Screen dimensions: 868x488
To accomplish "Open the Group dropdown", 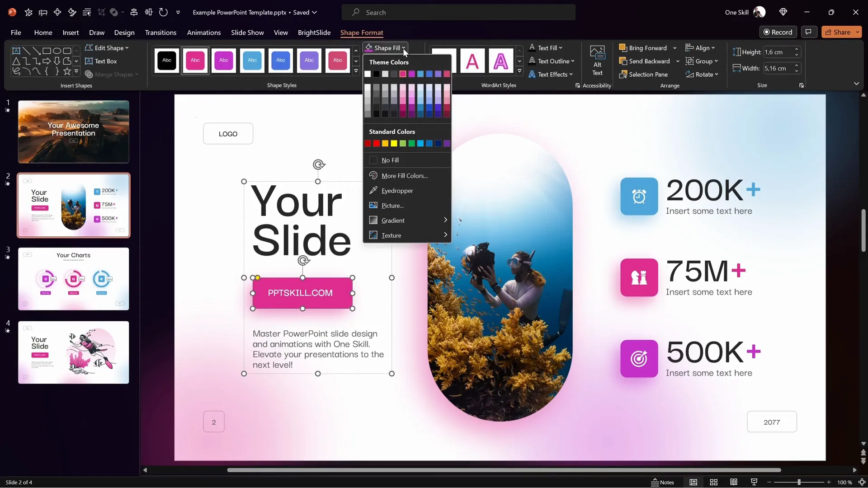I will coord(702,61).
